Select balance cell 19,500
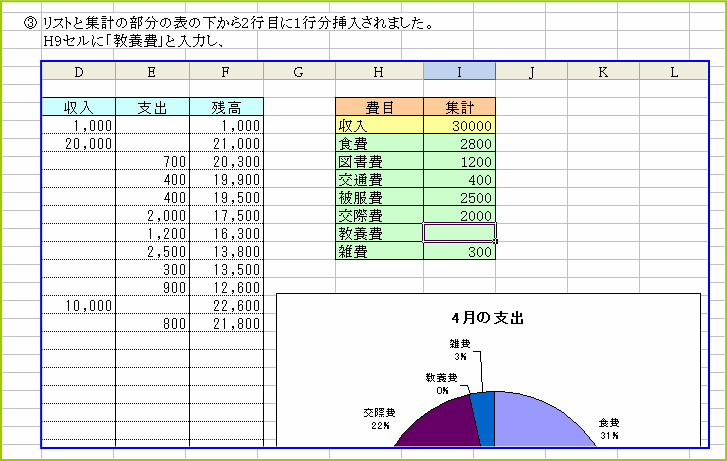The width and height of the screenshot is (727, 461). [x=226, y=198]
